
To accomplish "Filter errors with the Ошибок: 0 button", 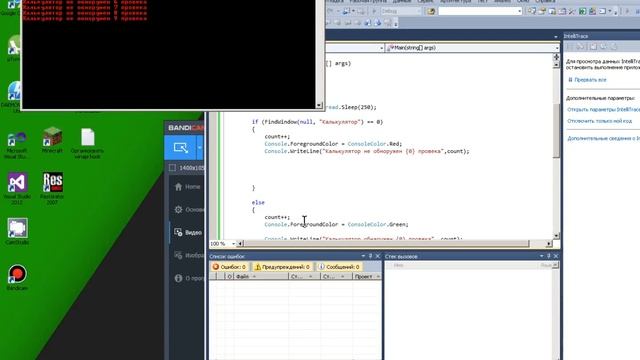I will point(229,267).
